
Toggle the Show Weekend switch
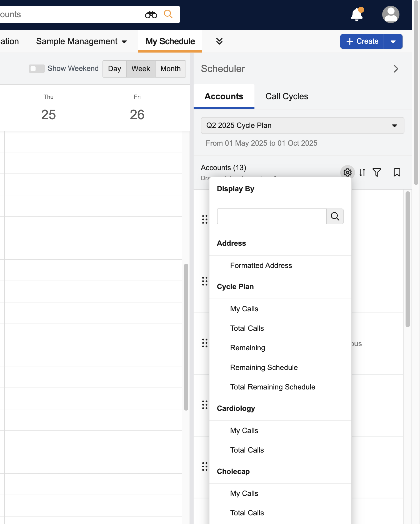click(x=37, y=69)
